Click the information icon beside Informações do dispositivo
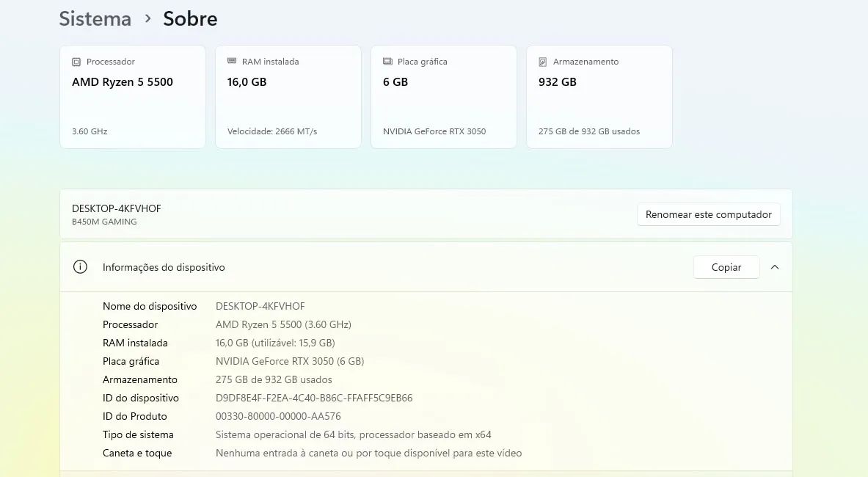Image resolution: width=868 pixels, height=477 pixels. 80,267
